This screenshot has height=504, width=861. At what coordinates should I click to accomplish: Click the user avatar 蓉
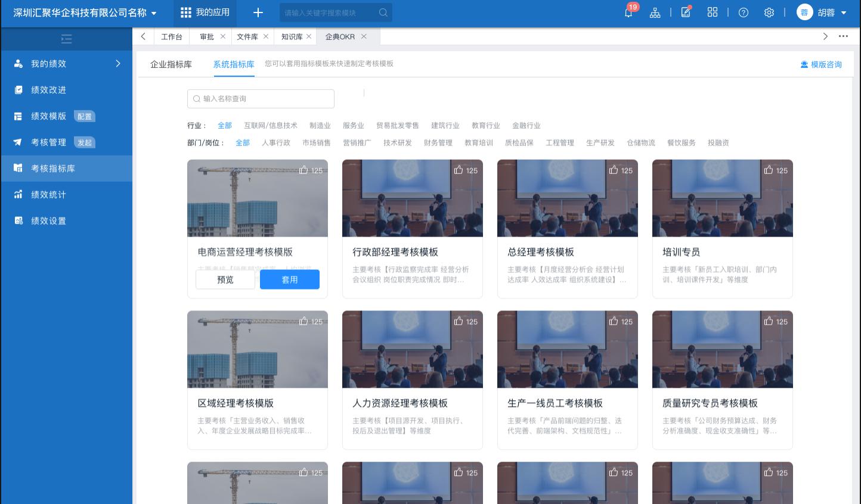804,13
